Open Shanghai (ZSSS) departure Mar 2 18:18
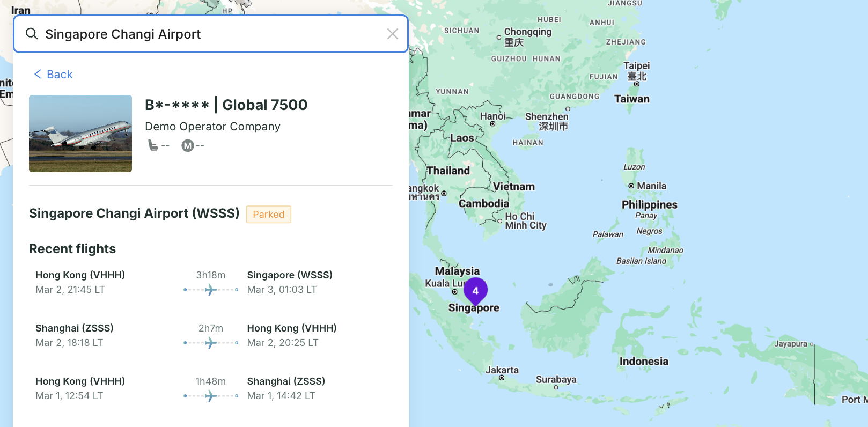The image size is (868, 427). tap(75, 335)
